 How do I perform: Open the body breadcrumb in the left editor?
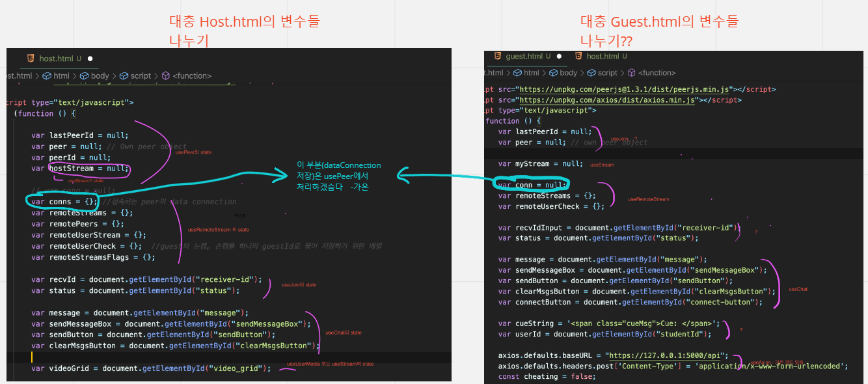(x=94, y=76)
